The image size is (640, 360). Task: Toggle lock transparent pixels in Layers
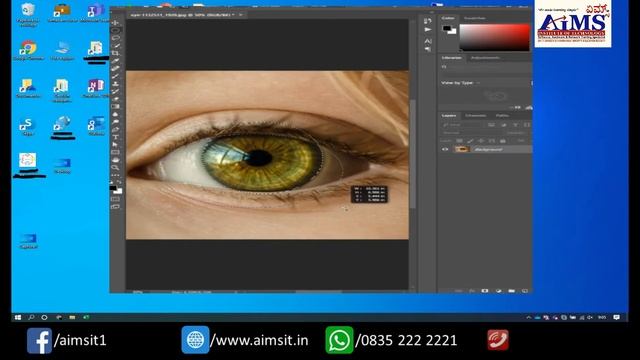[x=459, y=141]
